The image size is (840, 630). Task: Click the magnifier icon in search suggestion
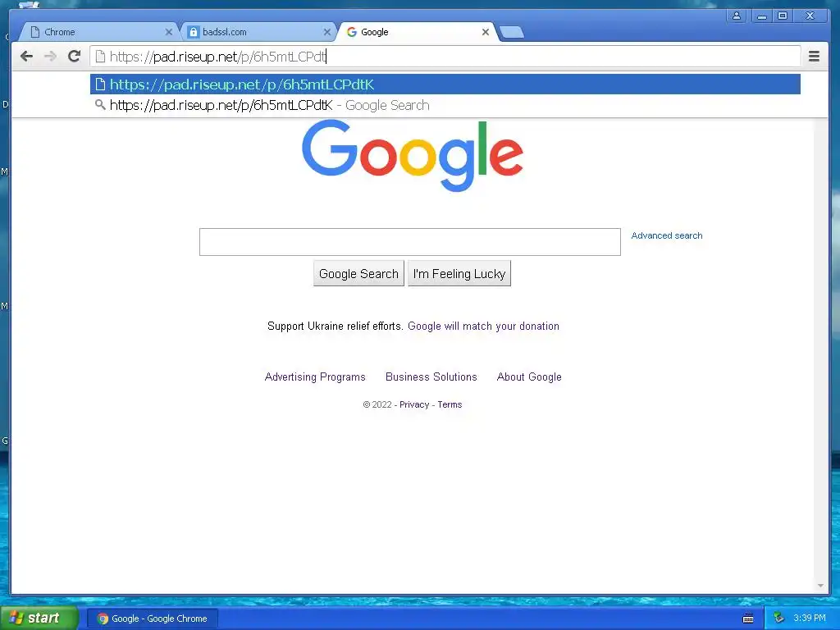click(x=100, y=104)
